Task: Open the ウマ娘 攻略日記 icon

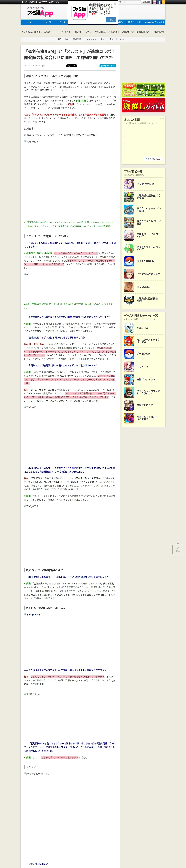Action: coord(129,184)
